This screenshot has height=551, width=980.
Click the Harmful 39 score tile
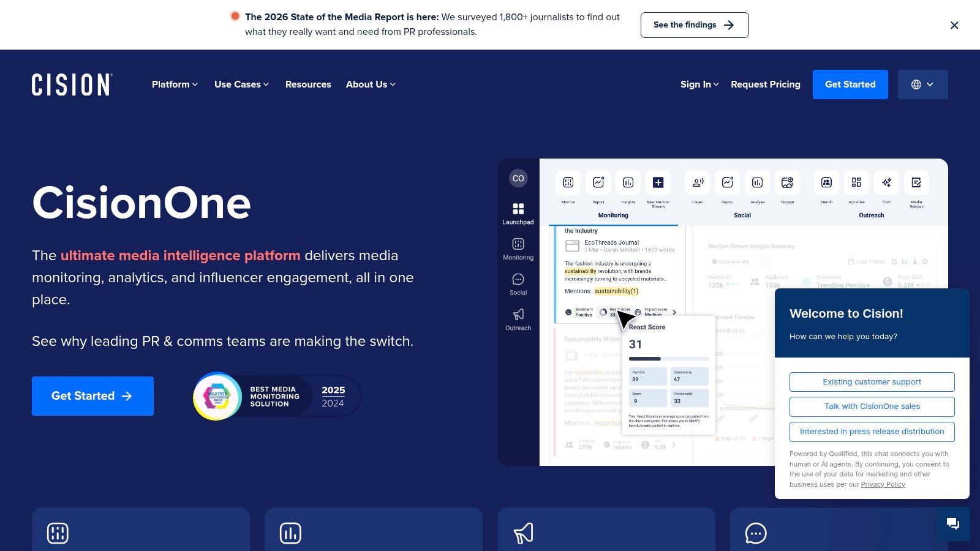pos(648,376)
